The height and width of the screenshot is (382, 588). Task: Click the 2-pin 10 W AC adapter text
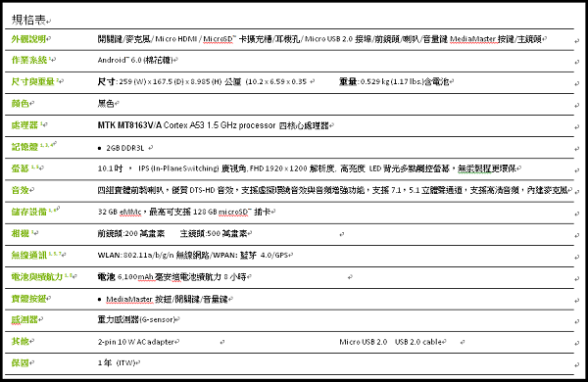[x=136, y=342]
